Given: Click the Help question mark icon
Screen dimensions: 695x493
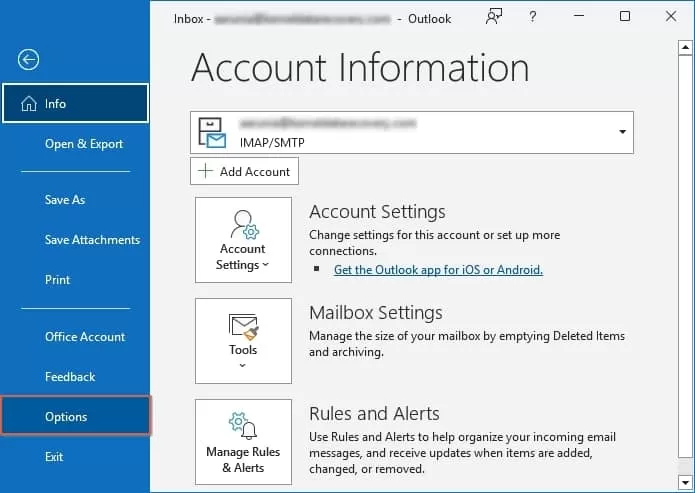Looking at the screenshot, I should 532,17.
